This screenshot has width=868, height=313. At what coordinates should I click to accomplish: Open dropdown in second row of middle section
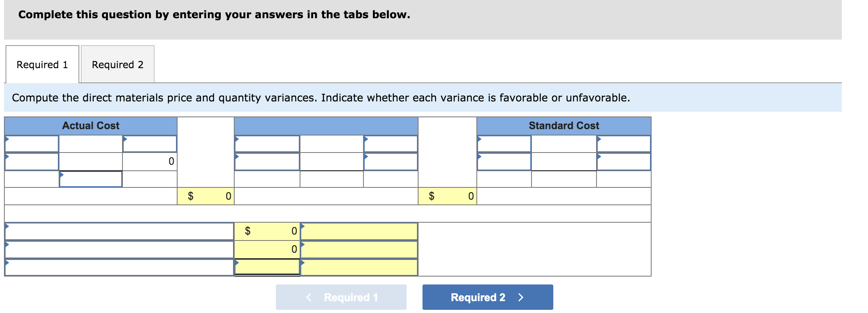[x=267, y=162]
